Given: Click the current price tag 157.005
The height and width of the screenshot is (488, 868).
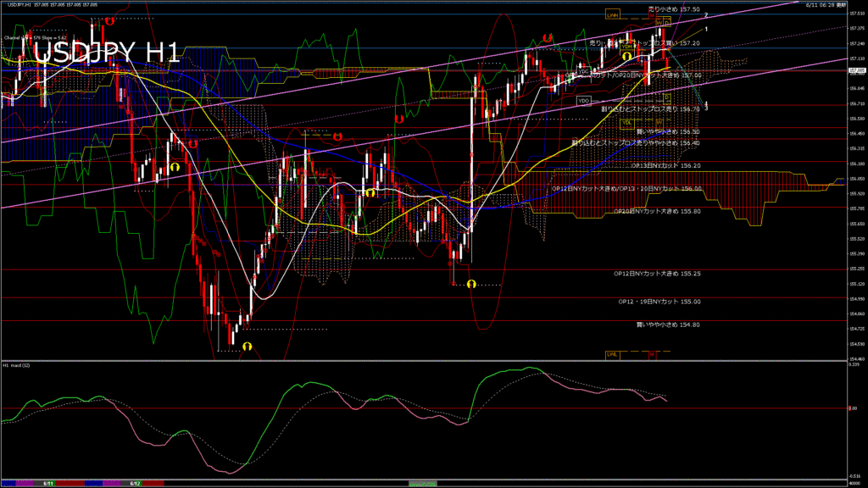Looking at the screenshot, I should [x=856, y=71].
